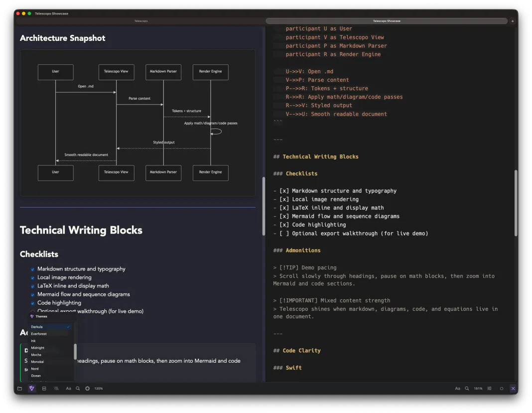Select the Monokai theme
The height and width of the screenshot is (413, 532).
pos(50,362)
